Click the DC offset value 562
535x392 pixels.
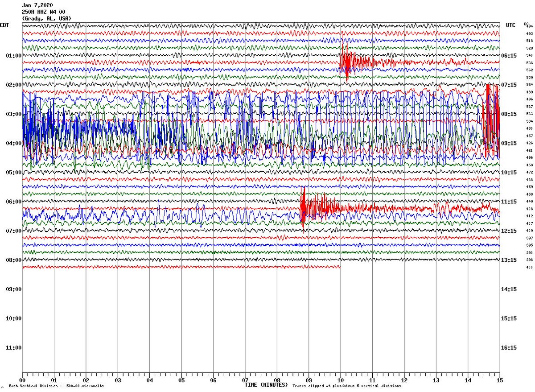530,70
